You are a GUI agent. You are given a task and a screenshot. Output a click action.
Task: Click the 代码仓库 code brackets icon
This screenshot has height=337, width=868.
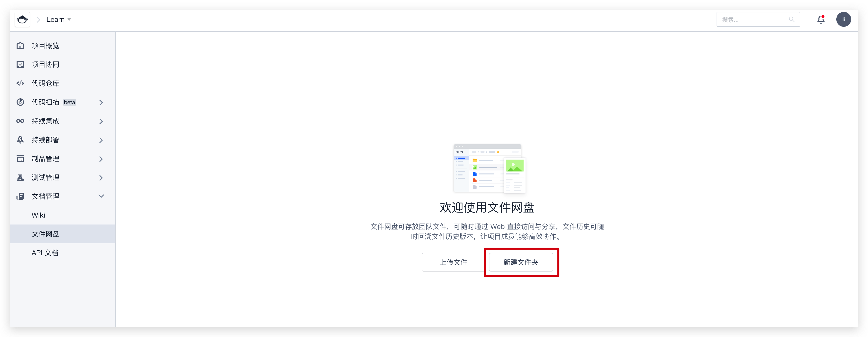pyautogui.click(x=20, y=83)
